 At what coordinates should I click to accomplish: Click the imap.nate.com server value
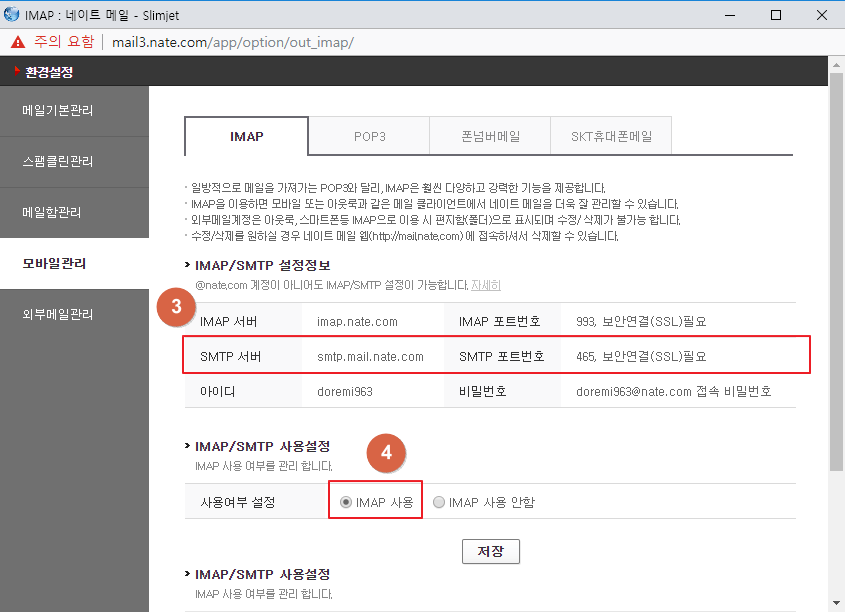click(x=357, y=322)
